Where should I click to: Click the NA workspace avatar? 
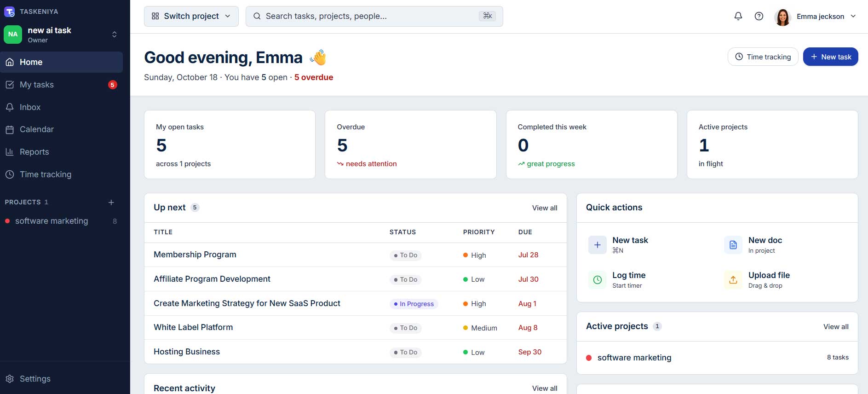13,35
